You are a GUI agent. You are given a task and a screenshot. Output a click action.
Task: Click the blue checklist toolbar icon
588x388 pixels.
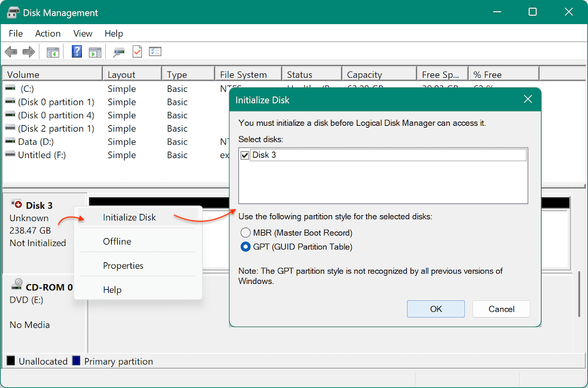[x=155, y=51]
